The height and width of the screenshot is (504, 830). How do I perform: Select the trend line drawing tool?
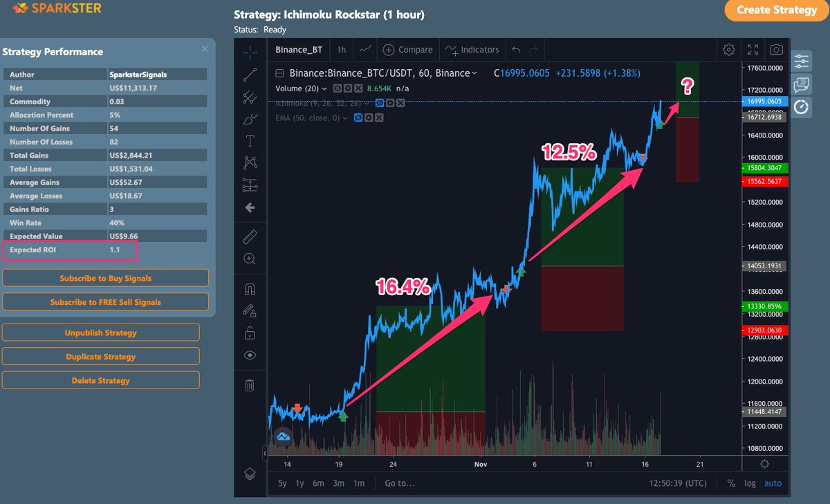coord(250,75)
